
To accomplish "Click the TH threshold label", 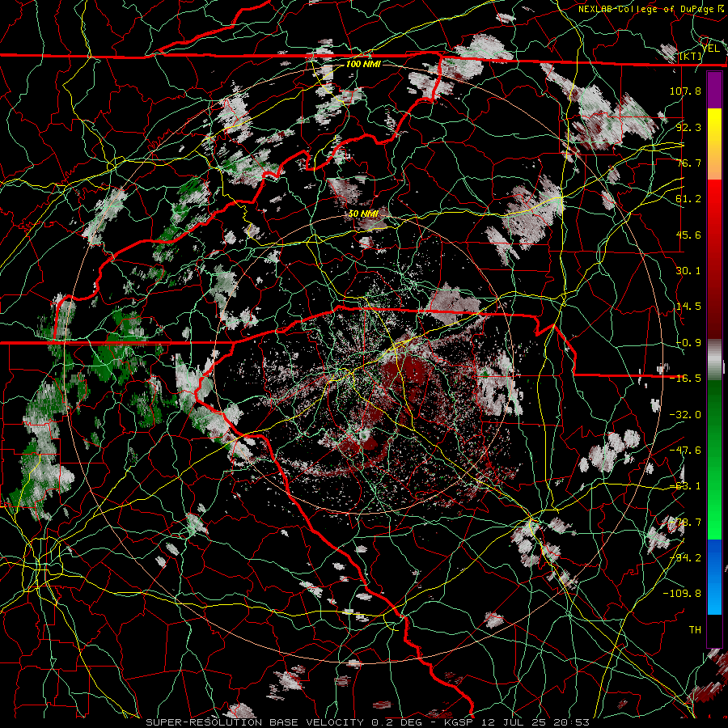I will coord(695,630).
